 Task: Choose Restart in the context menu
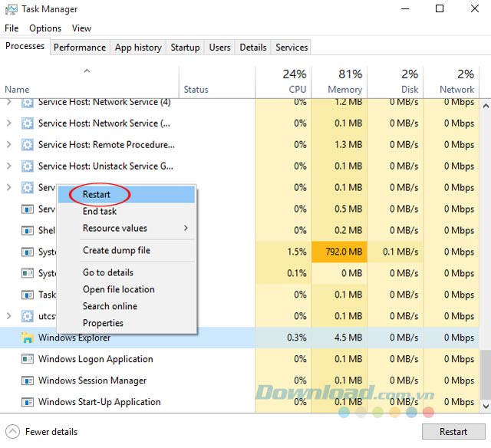(127, 194)
